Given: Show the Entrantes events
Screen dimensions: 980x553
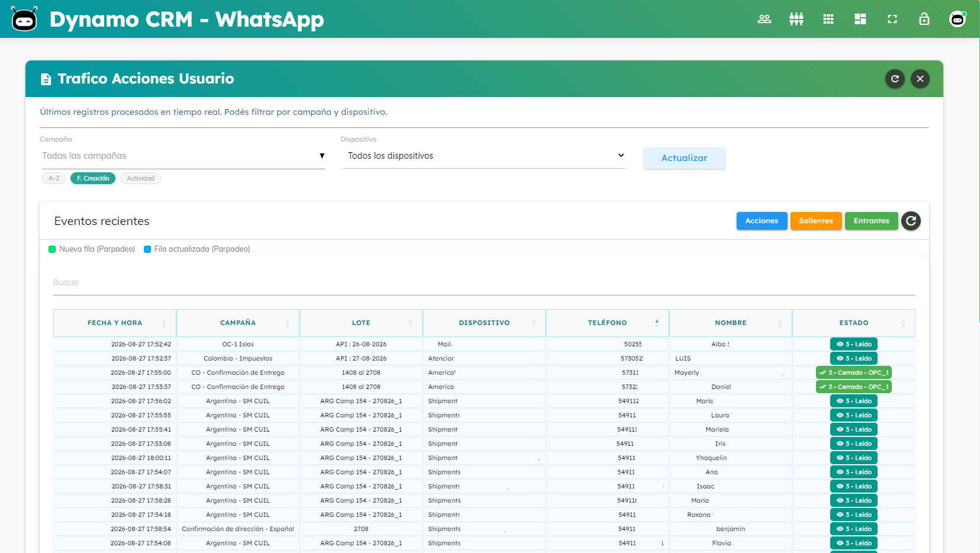Looking at the screenshot, I should coord(871,221).
